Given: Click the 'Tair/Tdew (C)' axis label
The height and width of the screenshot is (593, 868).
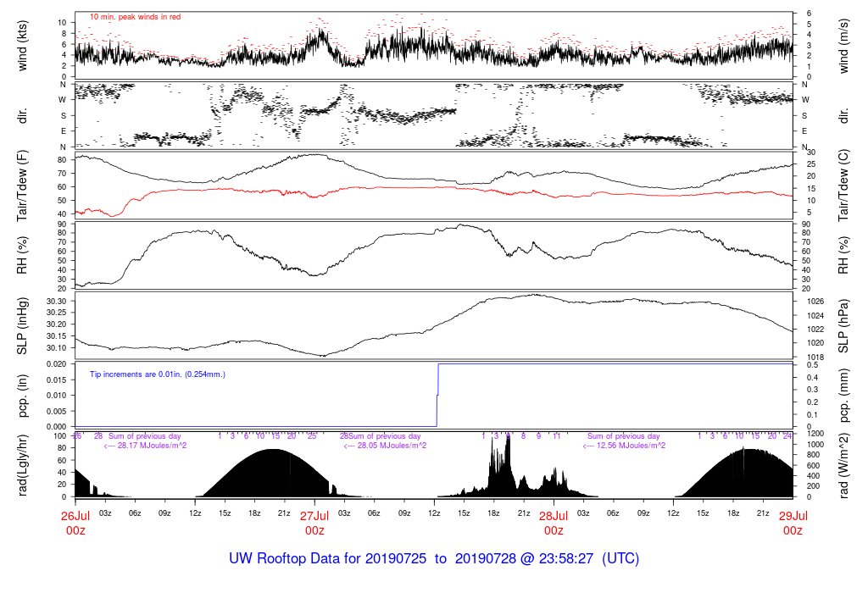Looking at the screenshot, I should pyautogui.click(x=843, y=186).
